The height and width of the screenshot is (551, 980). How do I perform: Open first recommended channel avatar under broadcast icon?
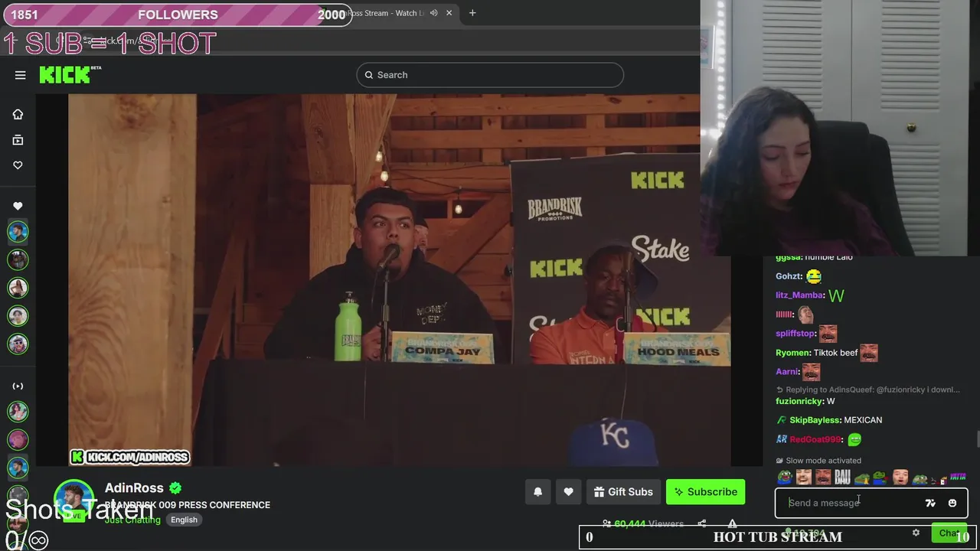(x=18, y=412)
